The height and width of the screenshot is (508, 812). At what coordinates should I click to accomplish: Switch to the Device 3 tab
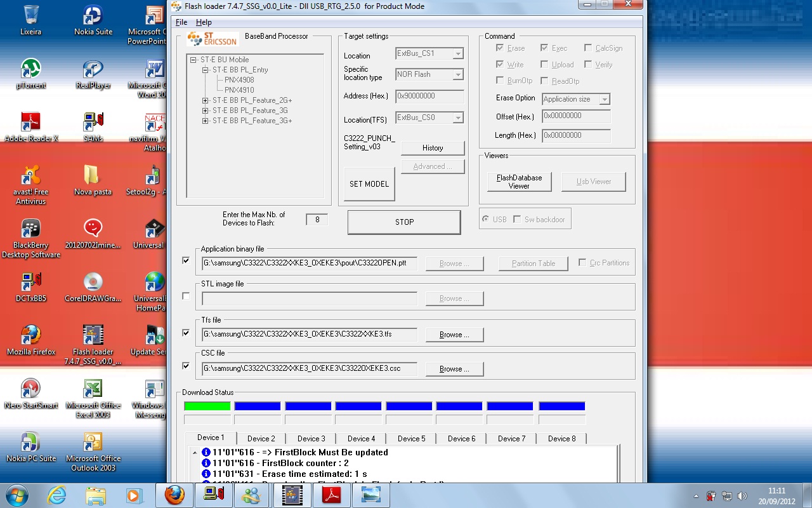(x=311, y=439)
